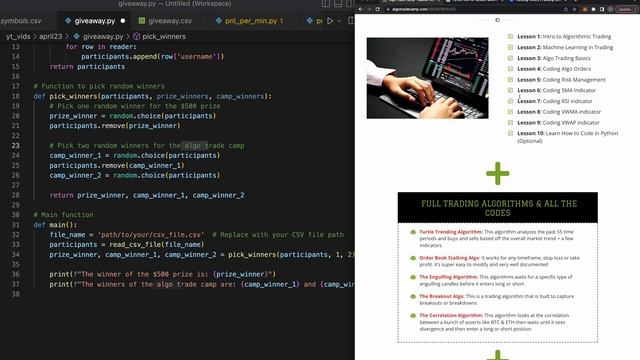
Task: Click 'camp_winner_2 = random.choice' line
Action: point(135,175)
